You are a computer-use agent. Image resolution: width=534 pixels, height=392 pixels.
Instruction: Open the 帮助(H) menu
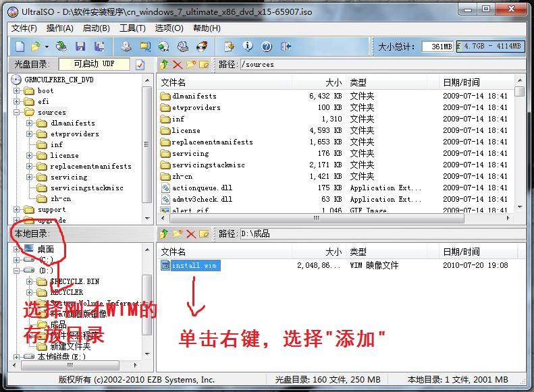pos(207,28)
